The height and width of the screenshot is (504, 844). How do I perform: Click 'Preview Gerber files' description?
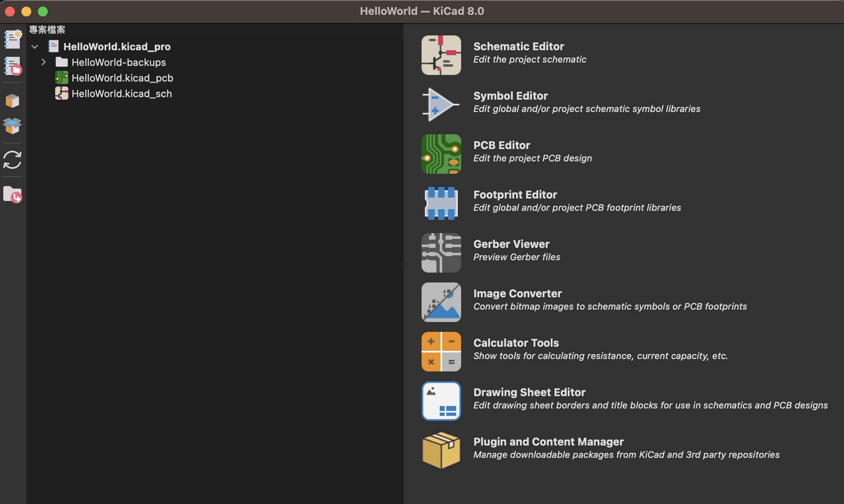(x=517, y=257)
